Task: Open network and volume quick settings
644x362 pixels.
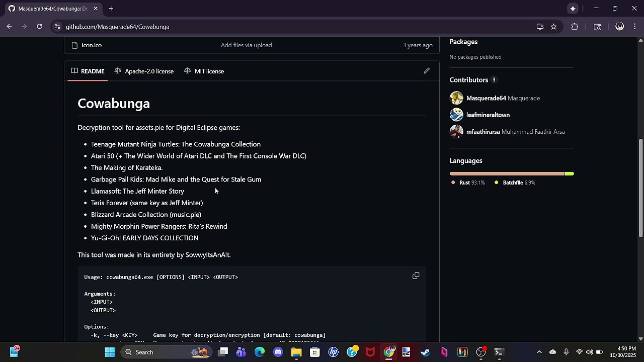Action: [589, 352]
